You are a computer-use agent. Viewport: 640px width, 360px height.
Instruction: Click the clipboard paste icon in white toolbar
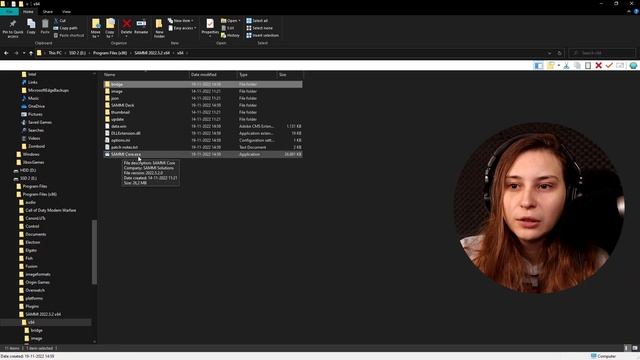[x=588, y=65]
